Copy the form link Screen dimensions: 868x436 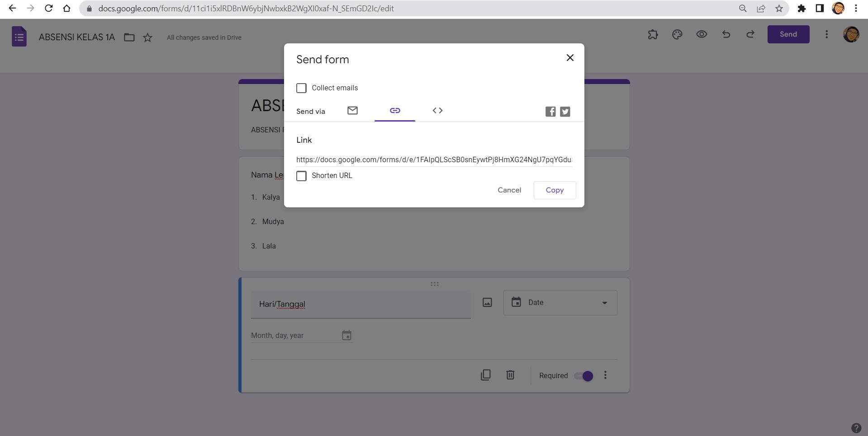click(x=555, y=190)
